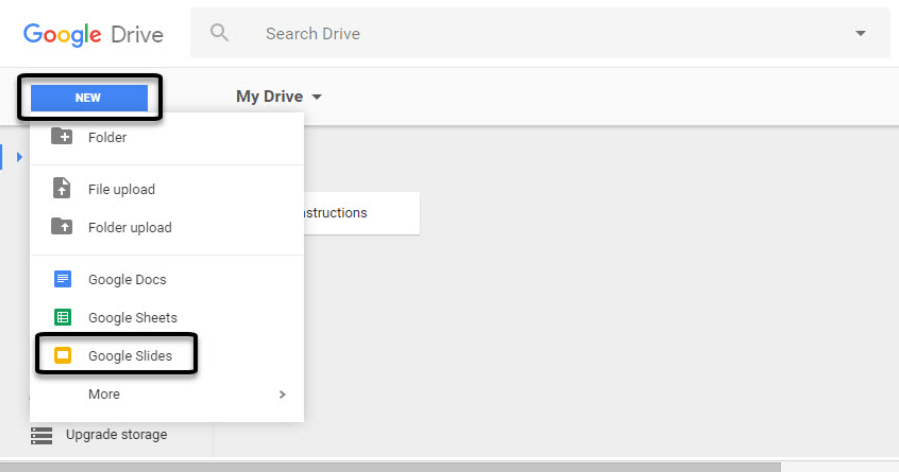Click the new Folder icon in the menu
The height and width of the screenshot is (472, 899).
coord(62,137)
